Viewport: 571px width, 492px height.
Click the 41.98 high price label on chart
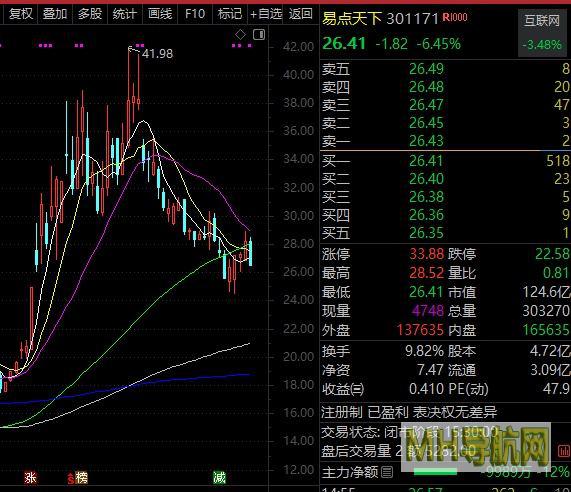(157, 54)
